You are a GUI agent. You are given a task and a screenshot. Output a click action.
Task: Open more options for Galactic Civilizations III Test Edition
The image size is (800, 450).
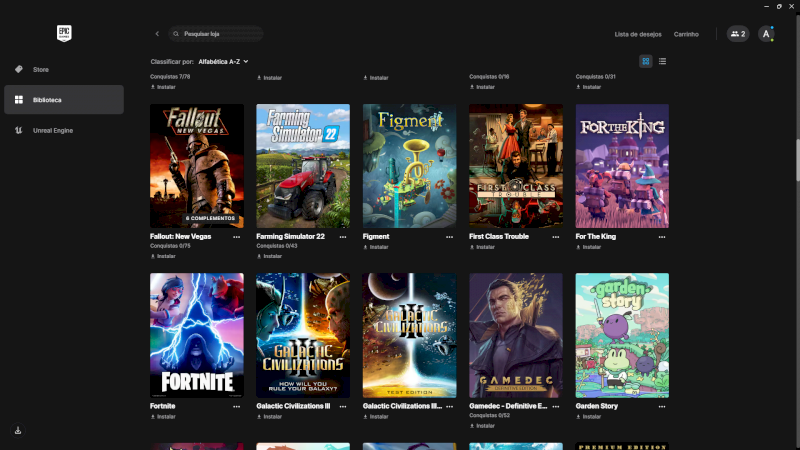click(449, 407)
